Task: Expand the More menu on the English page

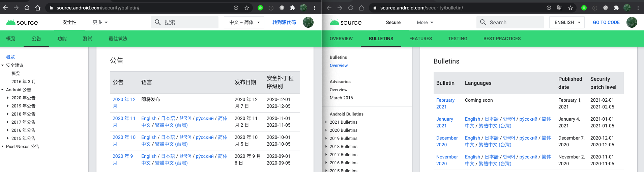Action: click(425, 22)
